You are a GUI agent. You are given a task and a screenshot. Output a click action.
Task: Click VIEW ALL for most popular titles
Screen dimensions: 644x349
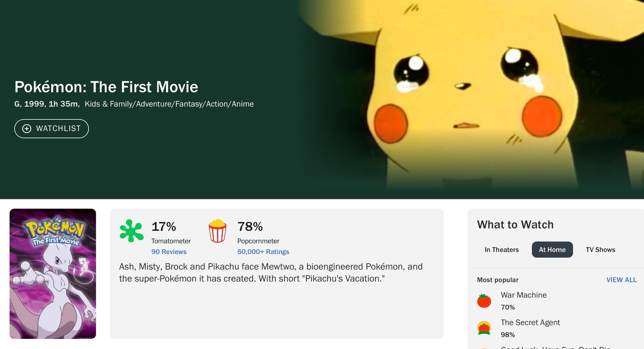pyautogui.click(x=621, y=280)
